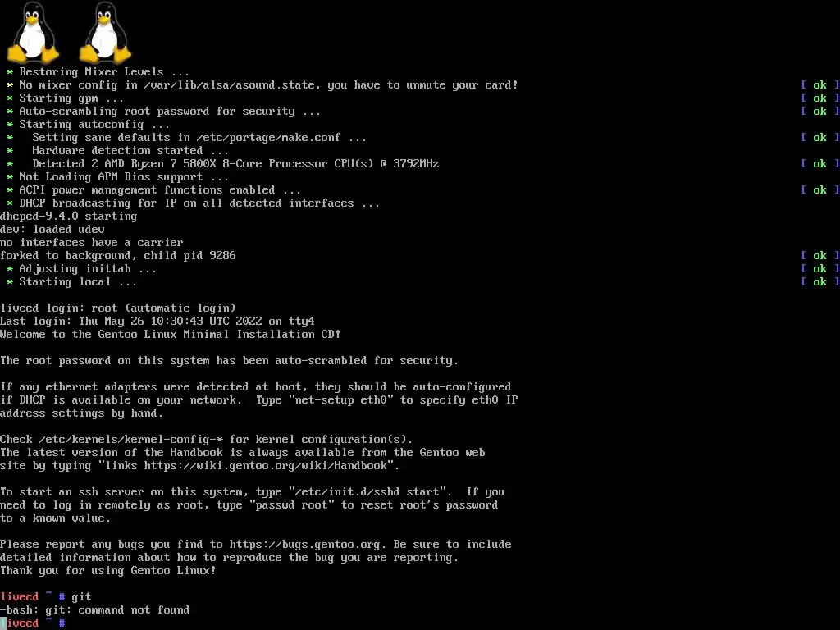Click the bugs.gentoo.org URL
The height and width of the screenshot is (630, 840).
305,545
